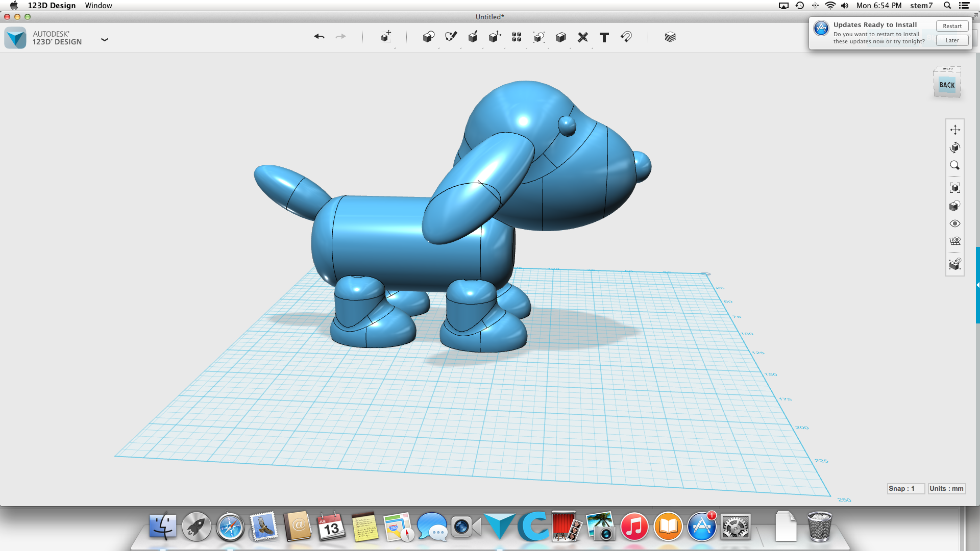980x551 pixels.
Task: Open the Snap magnet tool
Action: click(626, 37)
